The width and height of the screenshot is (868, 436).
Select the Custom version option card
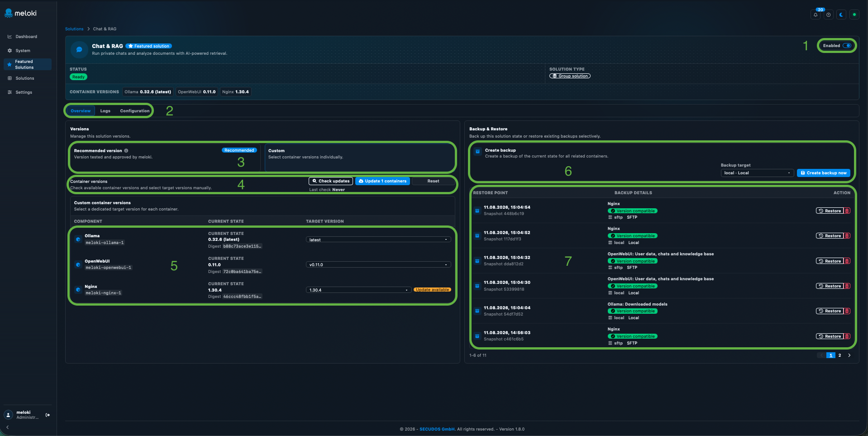click(359, 157)
